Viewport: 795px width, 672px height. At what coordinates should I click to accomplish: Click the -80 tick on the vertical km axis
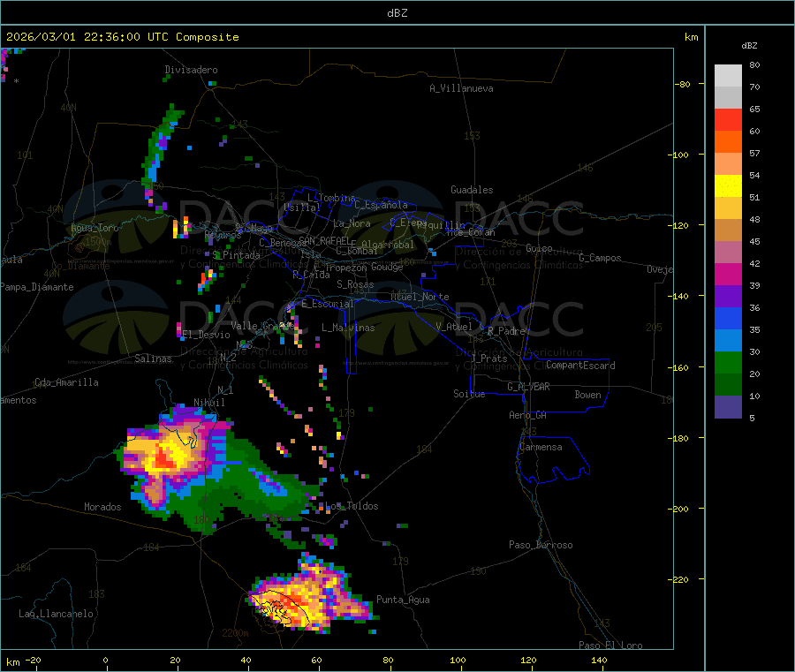(683, 84)
